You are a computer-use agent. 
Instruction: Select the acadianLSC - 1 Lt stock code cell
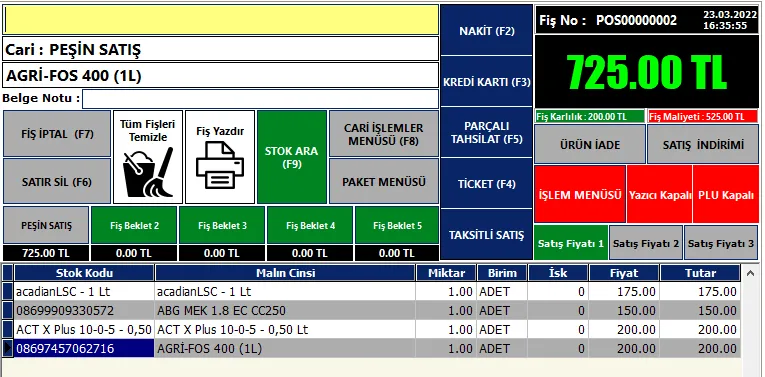pyautogui.click(x=84, y=291)
